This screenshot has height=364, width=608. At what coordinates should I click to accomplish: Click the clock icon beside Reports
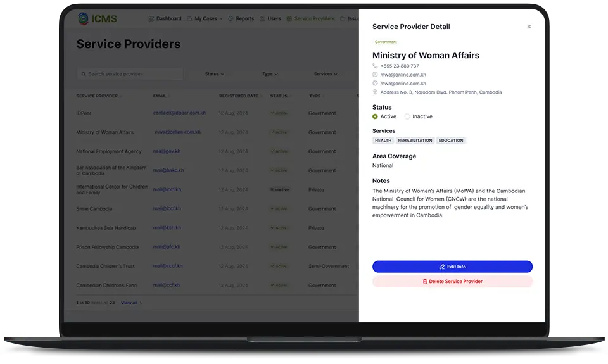(231, 19)
